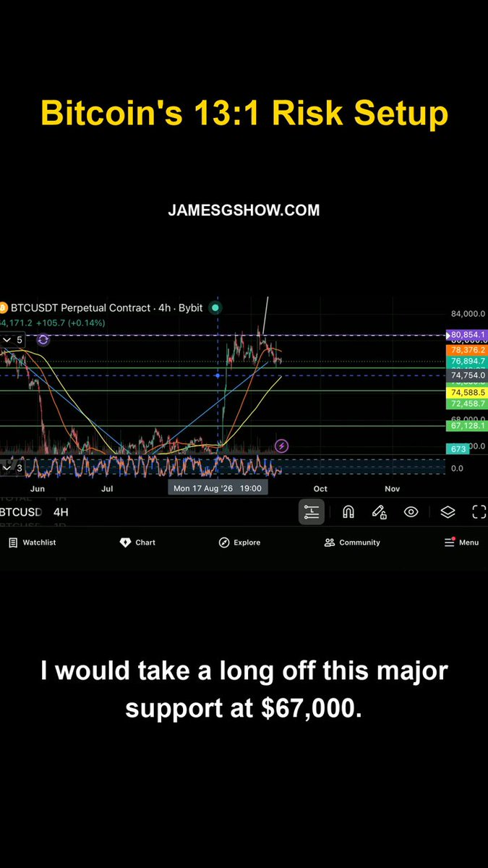Screen dimensions: 488x868
Task: Click the purple lightning bolt icon
Action: [282, 446]
